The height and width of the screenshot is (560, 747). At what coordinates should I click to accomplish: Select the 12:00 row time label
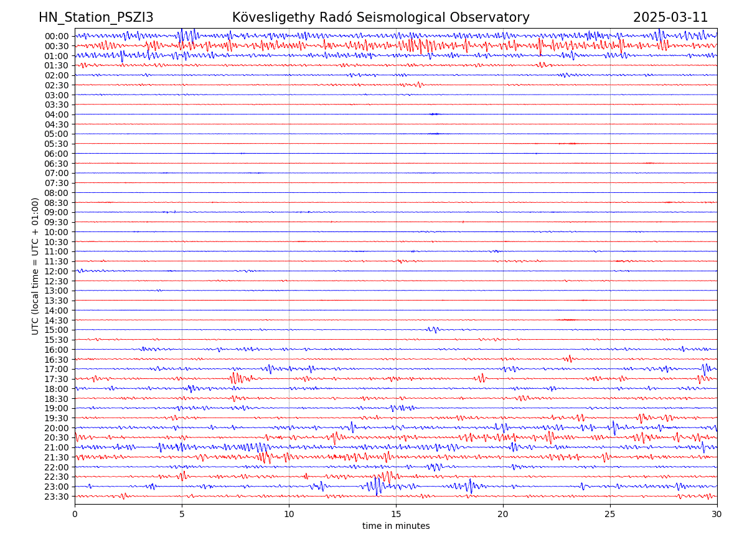point(57,271)
